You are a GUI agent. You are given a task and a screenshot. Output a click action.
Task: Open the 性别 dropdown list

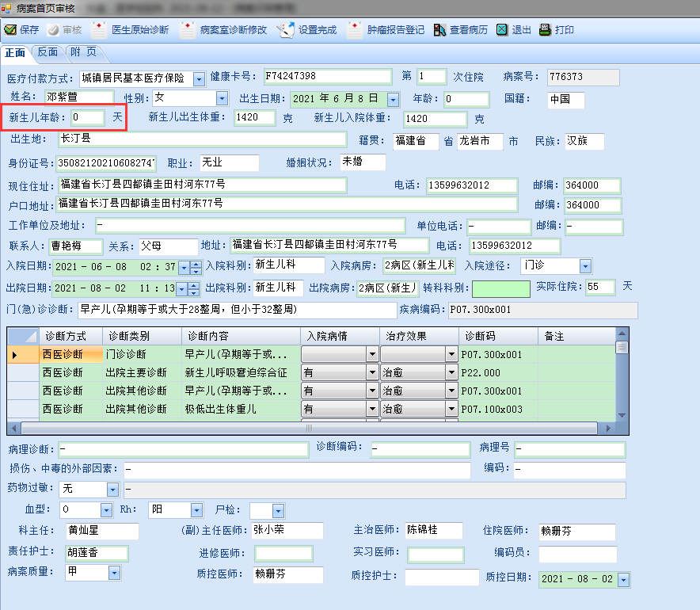tap(222, 98)
